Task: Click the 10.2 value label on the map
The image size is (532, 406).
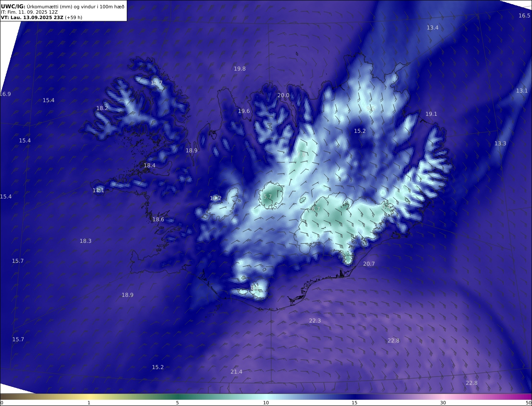Action: pyautogui.click(x=216, y=198)
